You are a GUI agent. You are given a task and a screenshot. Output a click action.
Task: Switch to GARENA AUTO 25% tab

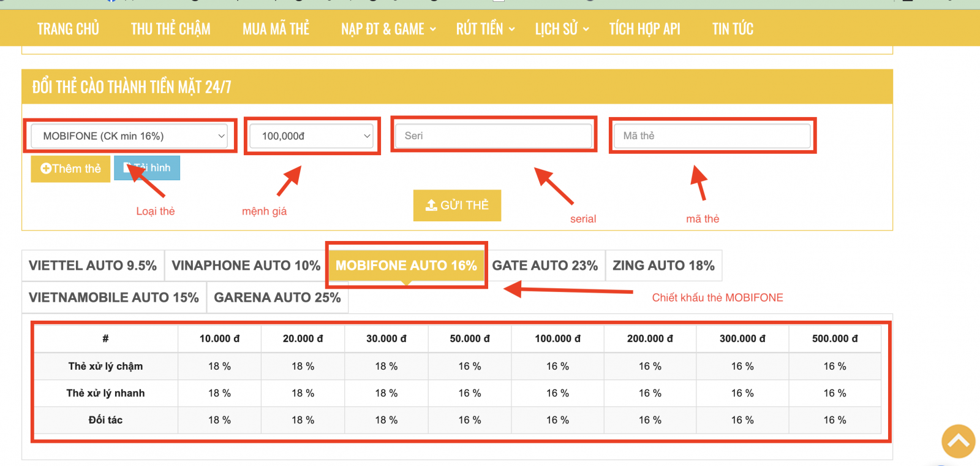[277, 297]
